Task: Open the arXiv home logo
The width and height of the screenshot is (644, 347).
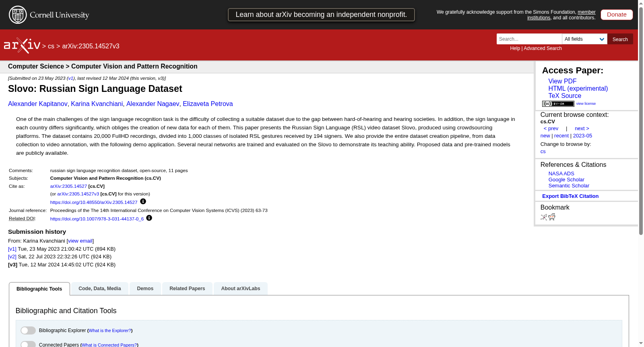Action: point(22,46)
